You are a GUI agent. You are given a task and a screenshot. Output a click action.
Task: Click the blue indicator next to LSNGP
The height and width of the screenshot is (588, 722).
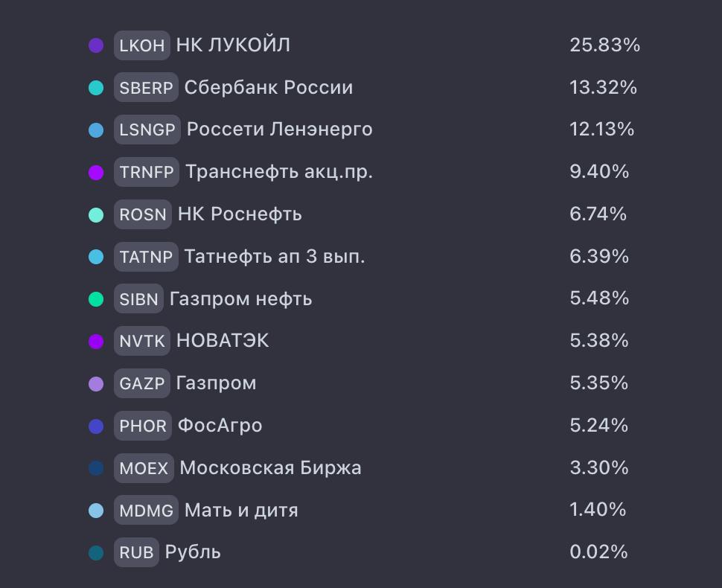pos(97,130)
